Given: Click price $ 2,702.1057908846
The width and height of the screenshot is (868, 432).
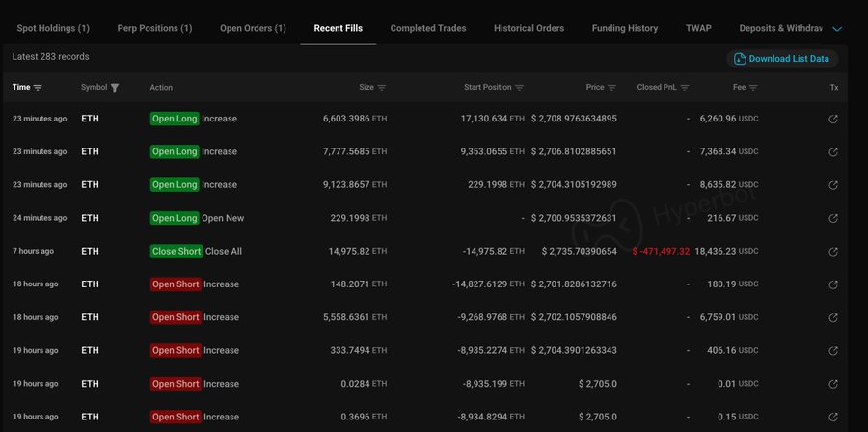Looking at the screenshot, I should 574,317.
